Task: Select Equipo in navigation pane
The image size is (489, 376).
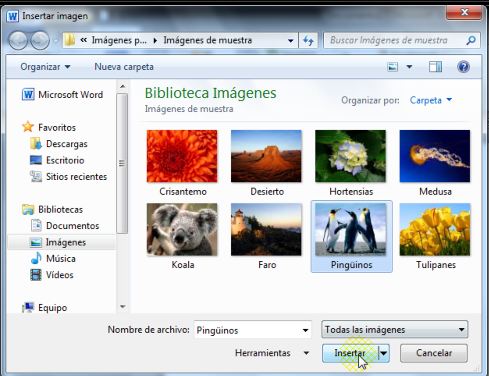Action: coord(44,308)
